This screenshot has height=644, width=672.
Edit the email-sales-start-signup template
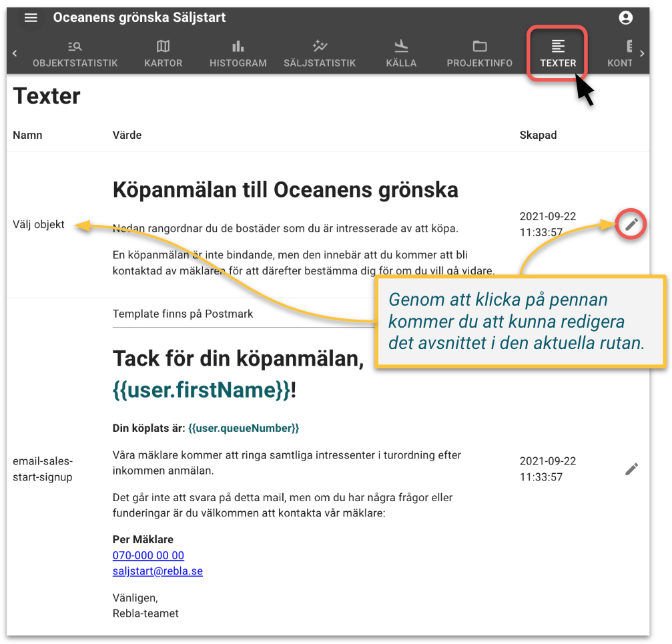pos(631,469)
